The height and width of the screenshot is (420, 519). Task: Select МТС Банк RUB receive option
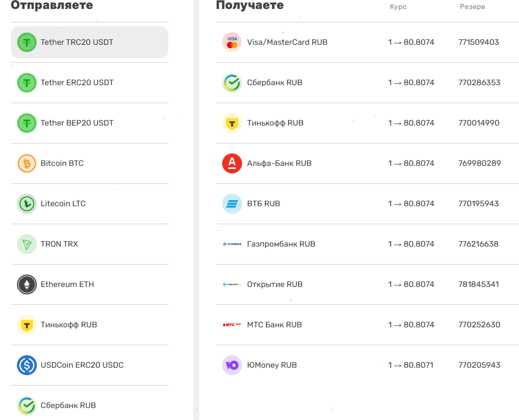click(274, 325)
